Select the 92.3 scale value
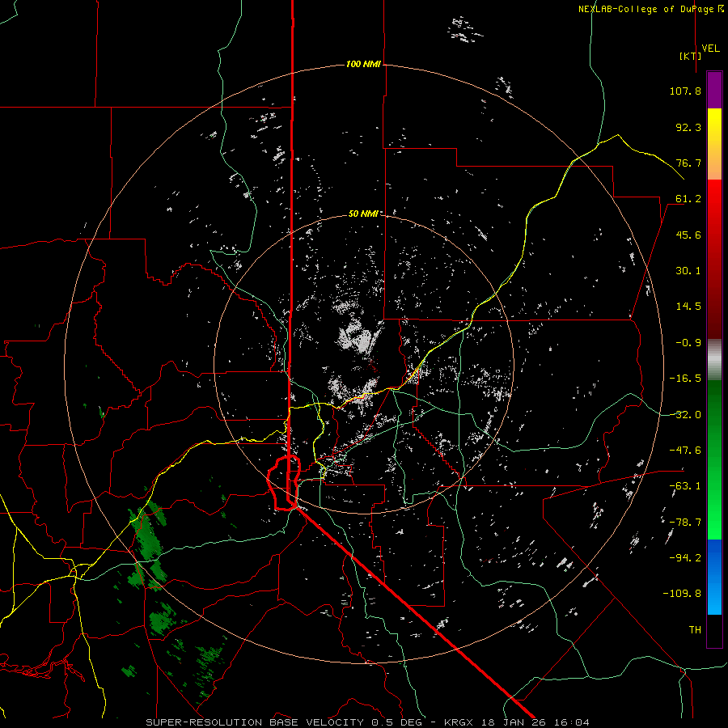This screenshot has width=728, height=728. click(x=688, y=127)
